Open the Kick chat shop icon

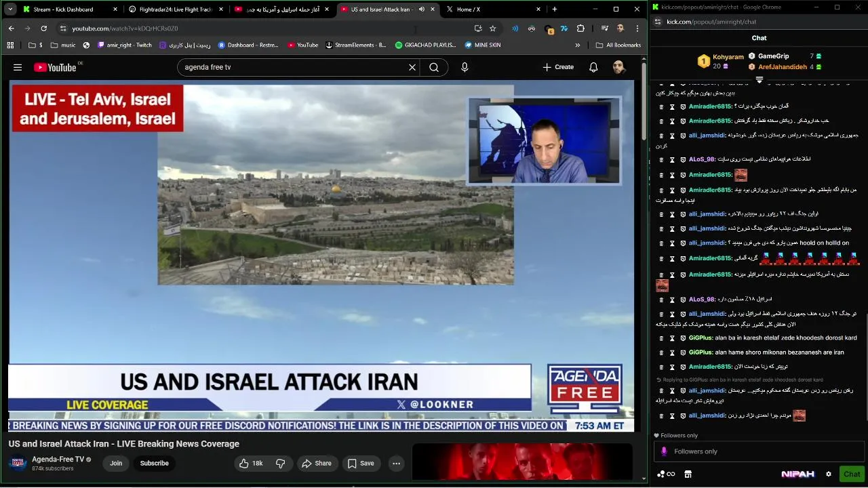(688, 474)
